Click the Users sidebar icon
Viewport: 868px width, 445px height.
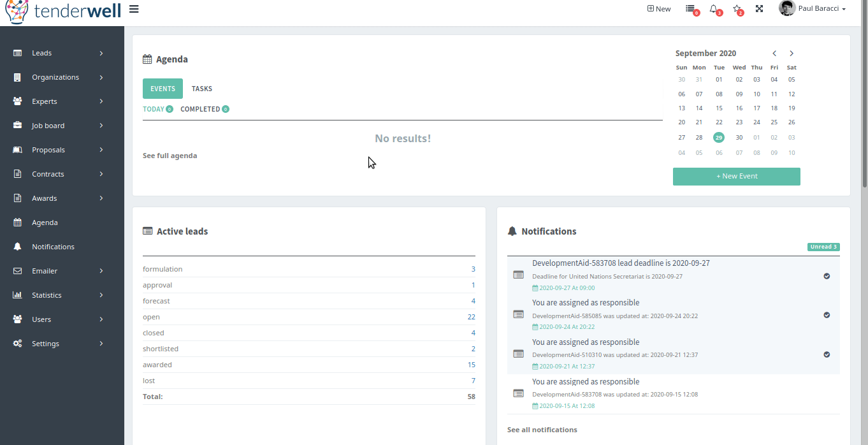pos(18,319)
